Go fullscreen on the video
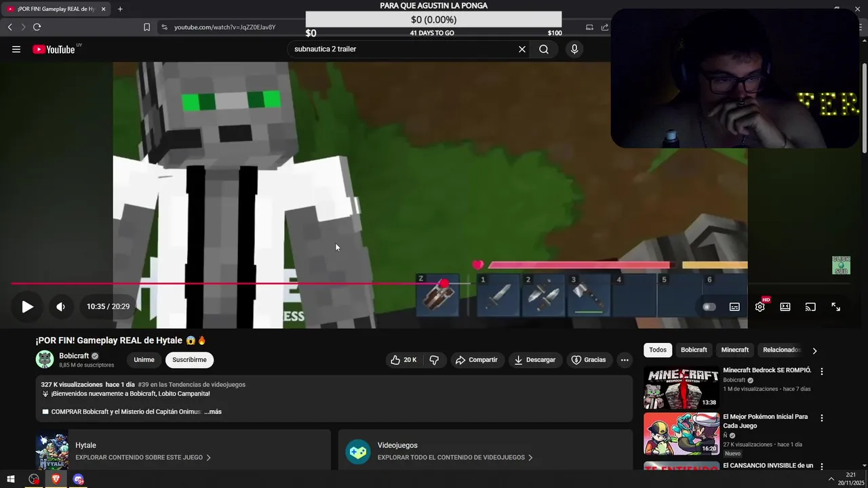Viewport: 868px width, 488px height. (x=836, y=307)
